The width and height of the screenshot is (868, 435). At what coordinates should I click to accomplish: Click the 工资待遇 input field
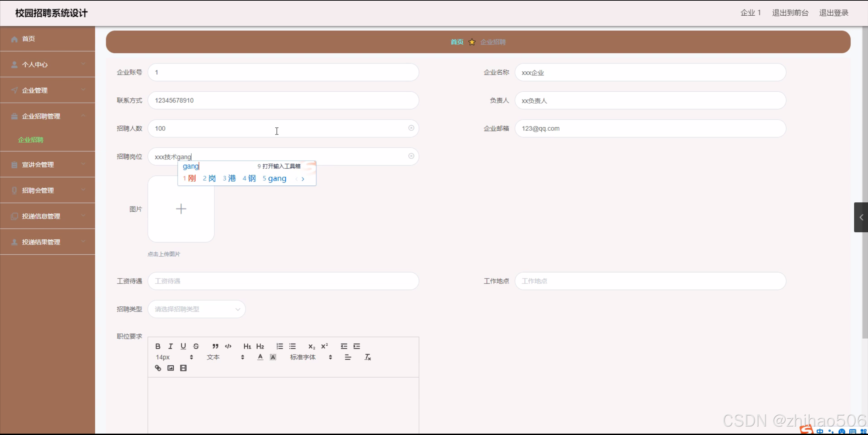[x=283, y=281]
